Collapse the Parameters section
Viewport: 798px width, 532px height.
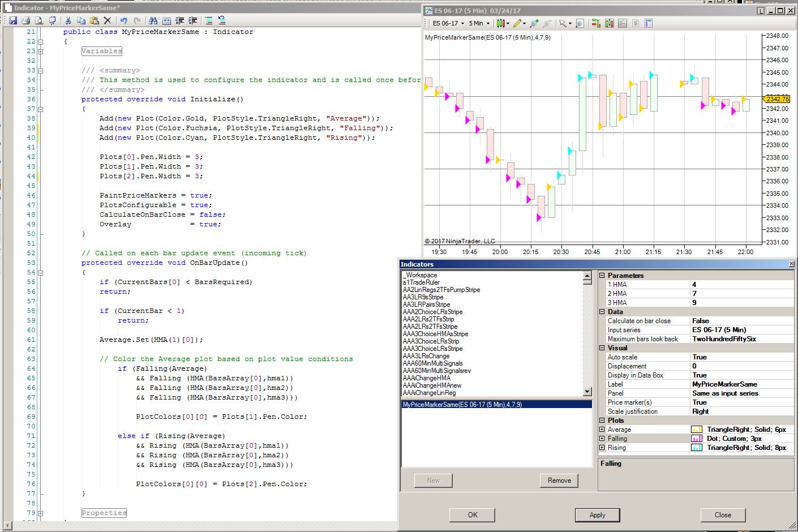click(x=602, y=276)
